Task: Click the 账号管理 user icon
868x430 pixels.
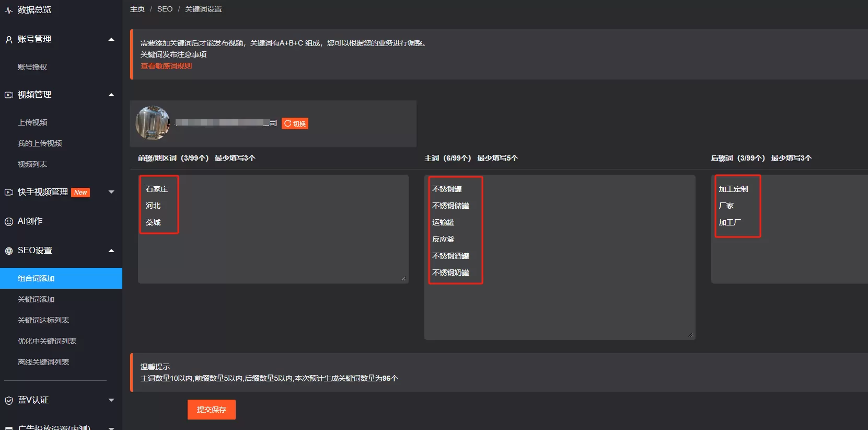Action: [x=8, y=39]
